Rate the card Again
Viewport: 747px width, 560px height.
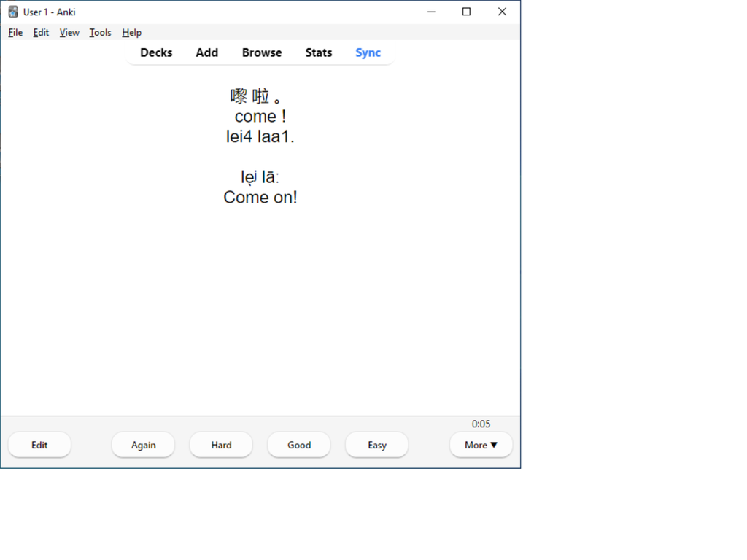pyautogui.click(x=144, y=445)
